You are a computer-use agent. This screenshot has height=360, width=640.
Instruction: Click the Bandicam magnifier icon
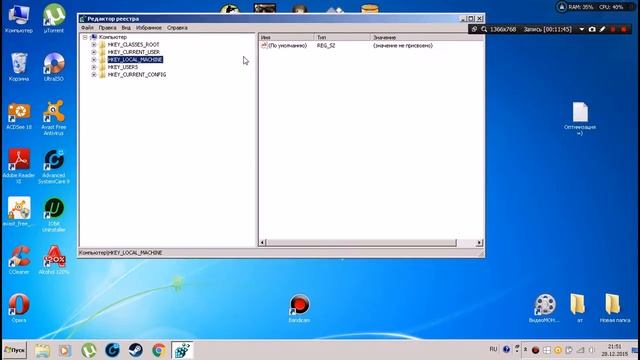coord(484,29)
